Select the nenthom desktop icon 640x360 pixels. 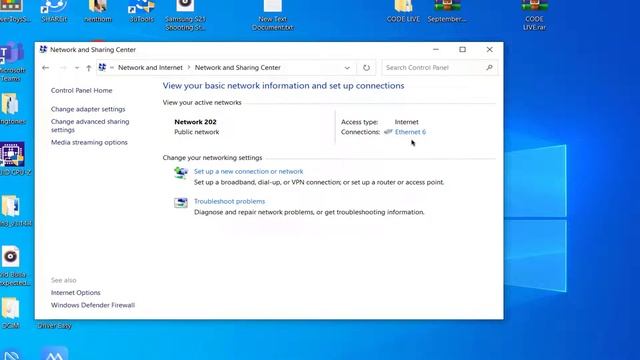coord(98,11)
